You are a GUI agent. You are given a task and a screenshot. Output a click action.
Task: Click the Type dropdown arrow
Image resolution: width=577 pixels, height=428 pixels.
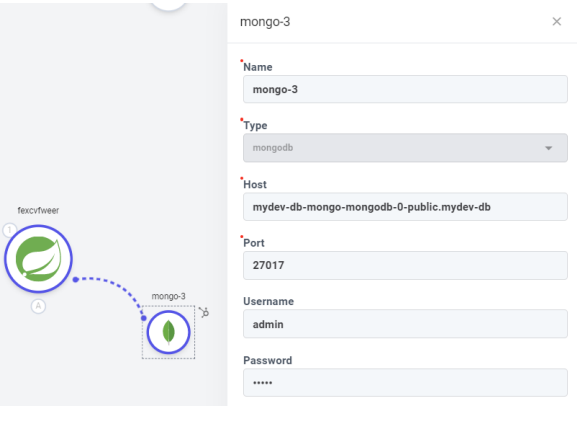click(x=548, y=148)
